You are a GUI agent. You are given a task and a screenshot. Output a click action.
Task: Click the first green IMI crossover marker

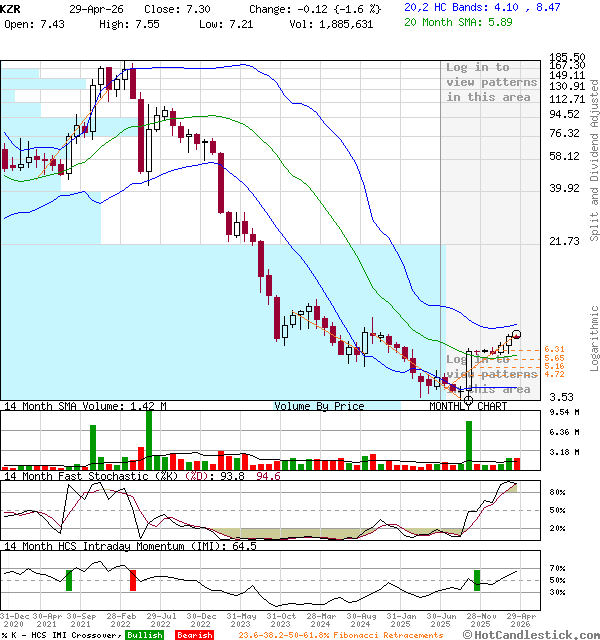point(69,580)
